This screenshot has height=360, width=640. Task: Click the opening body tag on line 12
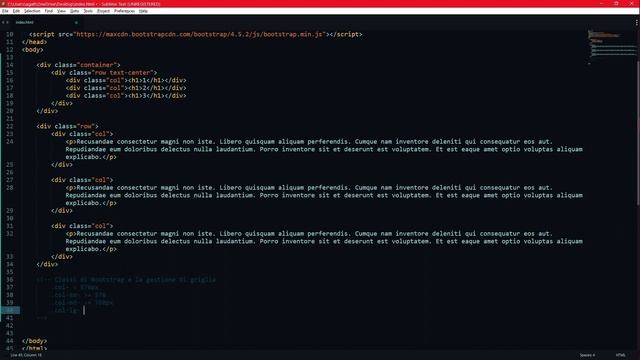pyautogui.click(x=33, y=50)
